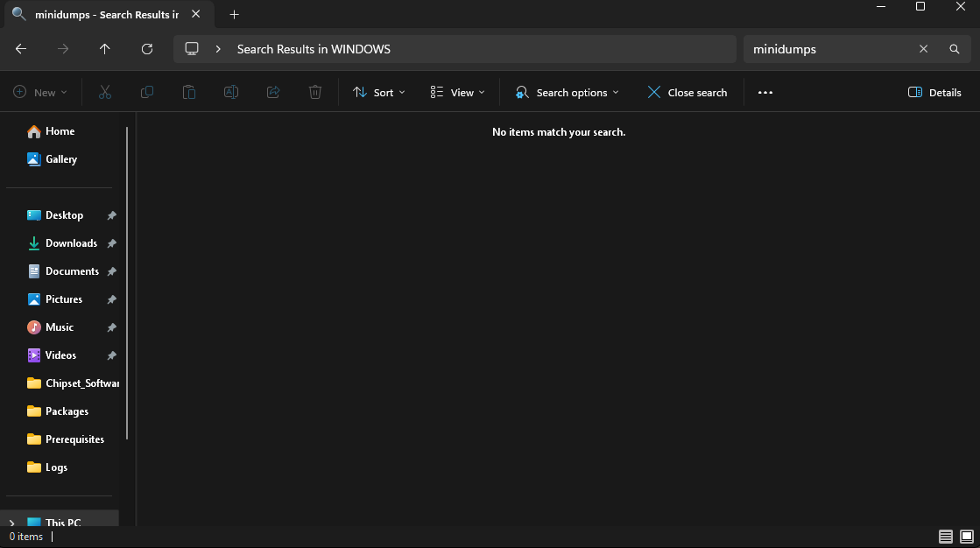Viewport: 980px width, 548px height.
Task: Open the Sort dropdown menu
Action: [378, 93]
